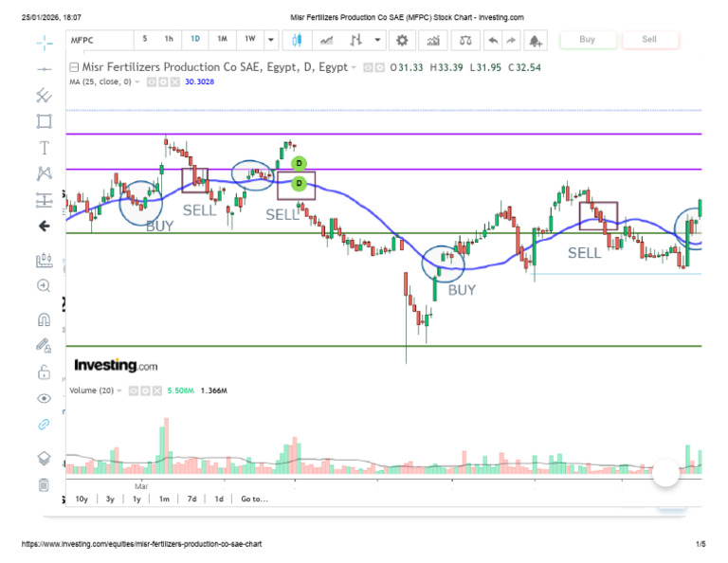Click the lower green D dividend marker
The height and width of the screenshot is (563, 728).
(x=299, y=183)
